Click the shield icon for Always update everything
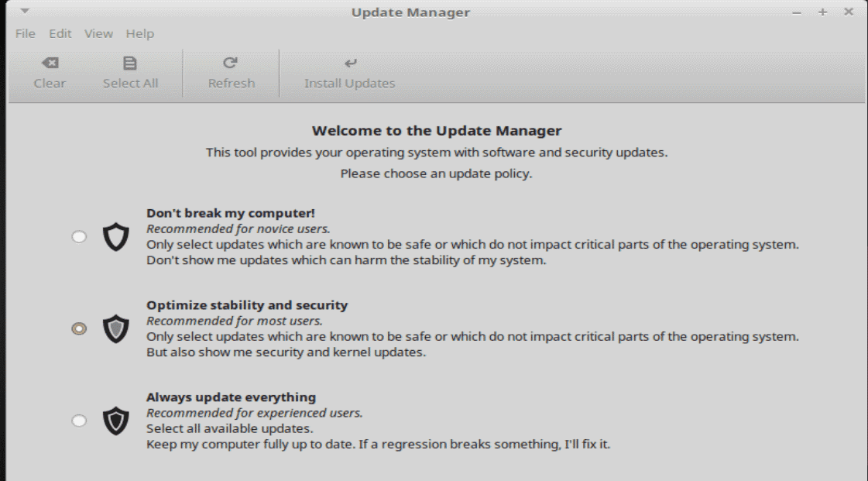This screenshot has height=481, width=868. click(x=115, y=421)
